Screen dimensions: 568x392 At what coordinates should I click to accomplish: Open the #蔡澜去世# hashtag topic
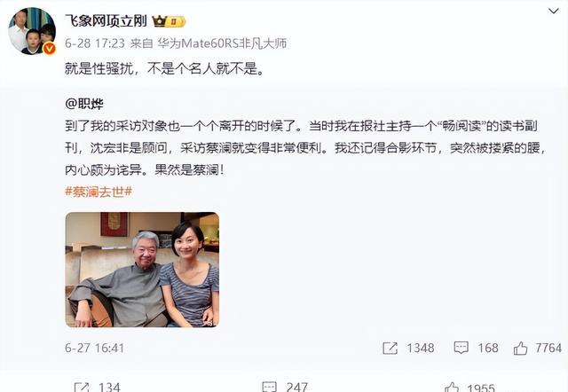(99, 192)
